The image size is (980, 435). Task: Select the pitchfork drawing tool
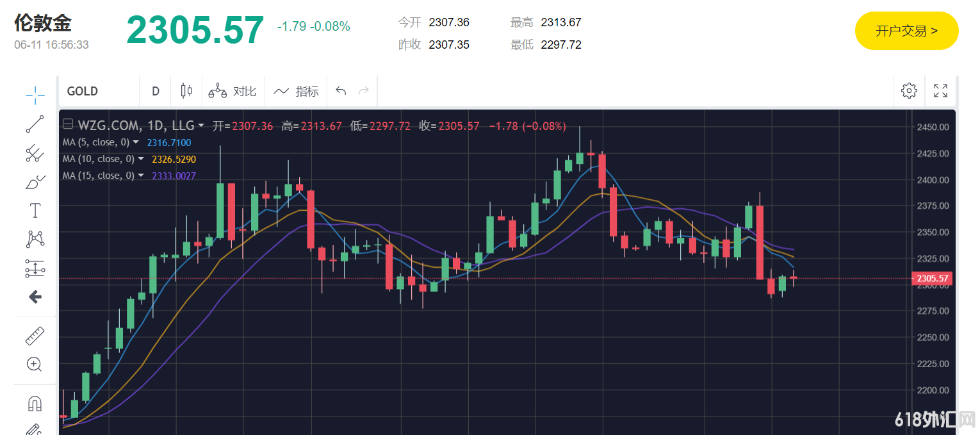pyautogui.click(x=35, y=152)
